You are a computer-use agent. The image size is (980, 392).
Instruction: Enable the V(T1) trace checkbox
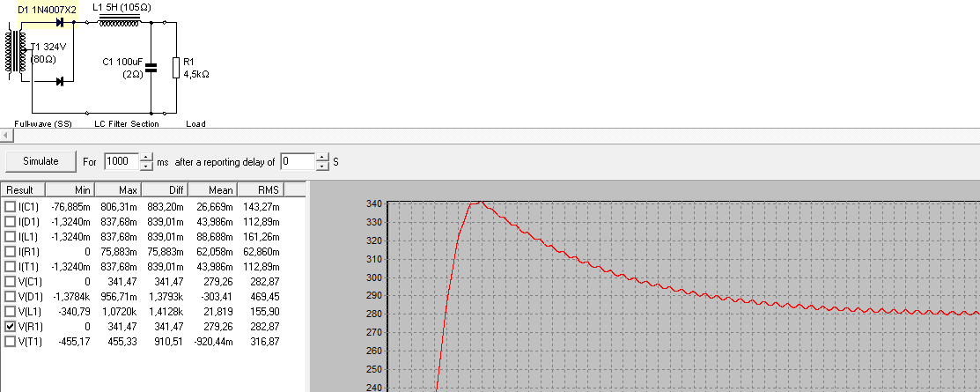coord(10,342)
